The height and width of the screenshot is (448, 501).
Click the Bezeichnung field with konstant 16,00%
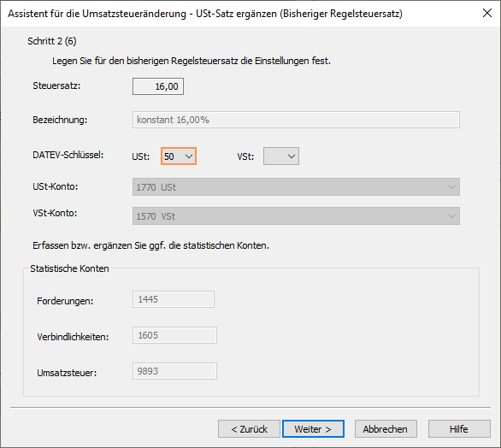(x=296, y=120)
